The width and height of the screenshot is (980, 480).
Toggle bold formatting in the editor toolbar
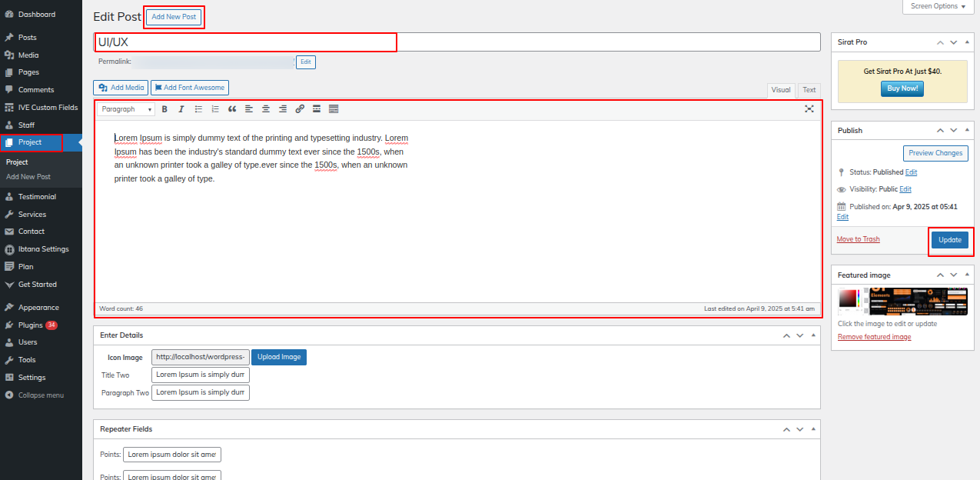pos(164,109)
